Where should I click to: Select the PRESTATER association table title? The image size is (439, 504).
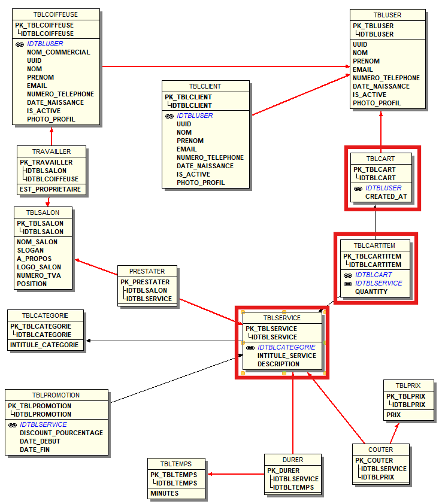coord(147,271)
